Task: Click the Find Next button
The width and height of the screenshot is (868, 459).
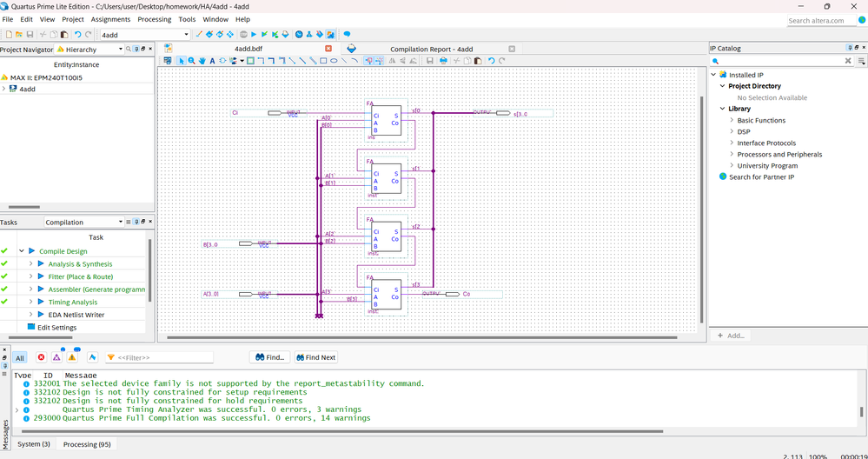Action: [x=315, y=357]
